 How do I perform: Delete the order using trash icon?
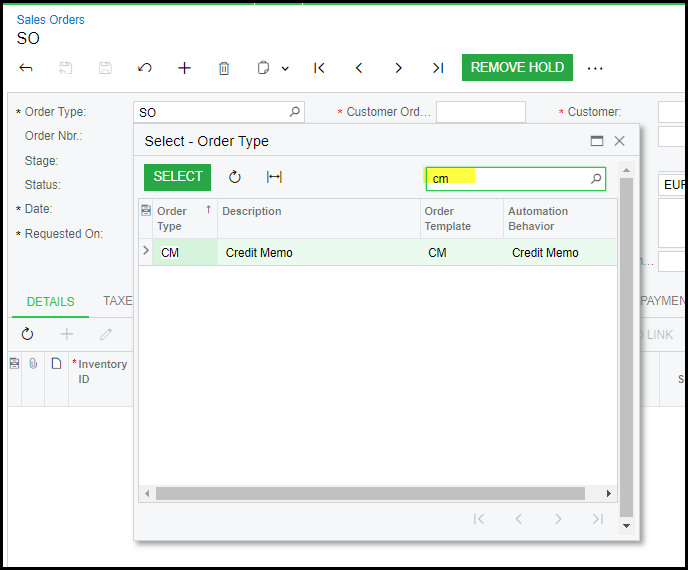(224, 68)
